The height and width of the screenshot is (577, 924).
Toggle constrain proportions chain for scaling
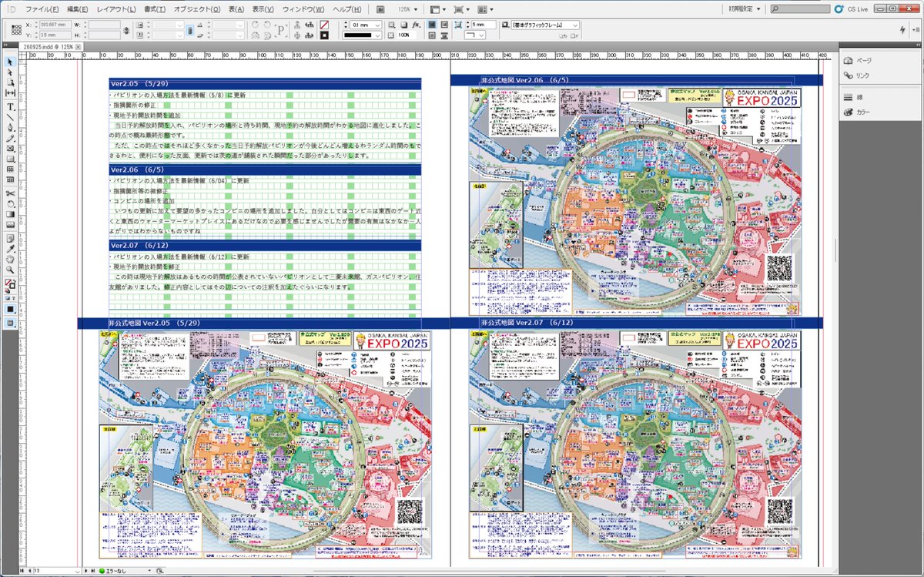coord(190,30)
